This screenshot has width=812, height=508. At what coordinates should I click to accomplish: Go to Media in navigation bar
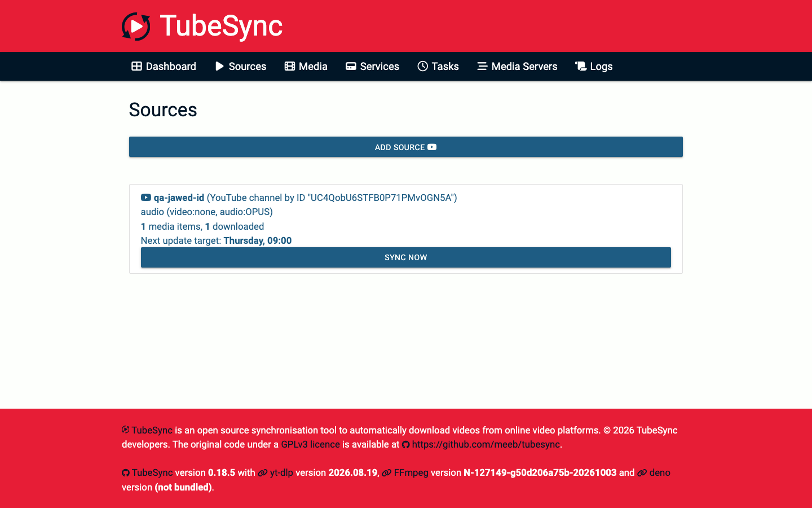pyautogui.click(x=306, y=66)
